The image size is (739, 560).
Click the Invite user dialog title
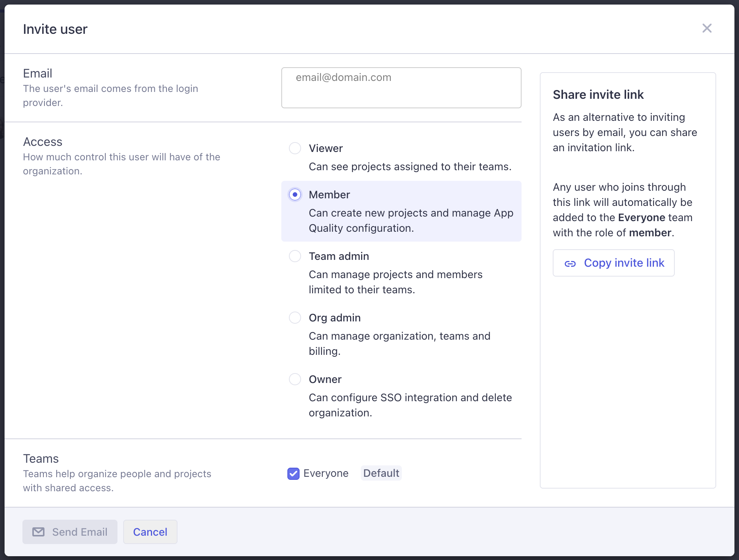[55, 29]
